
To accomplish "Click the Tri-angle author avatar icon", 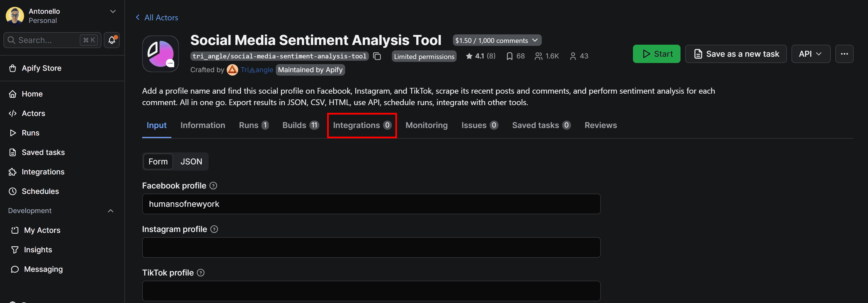I will point(232,70).
